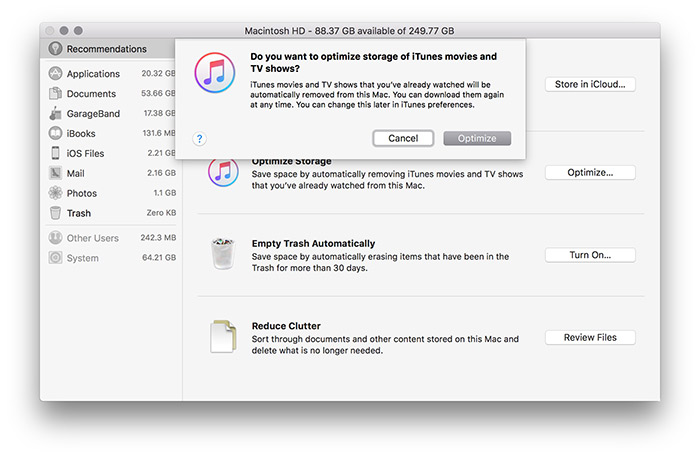This screenshot has height=458, width=700.
Task: Click the iTunes icon beside Optimize Storage
Action: point(223,172)
